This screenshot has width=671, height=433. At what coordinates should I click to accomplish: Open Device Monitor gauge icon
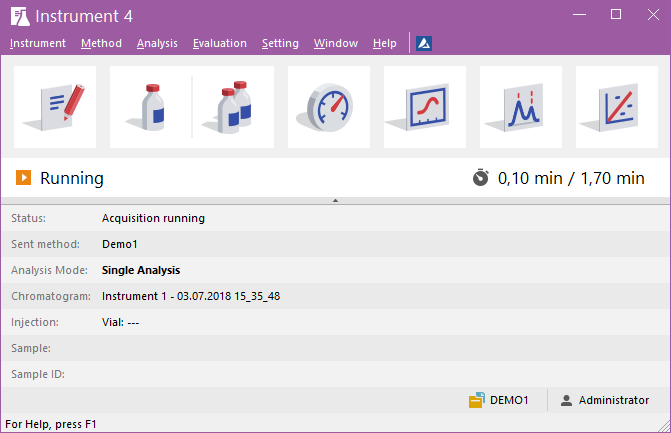[328, 107]
